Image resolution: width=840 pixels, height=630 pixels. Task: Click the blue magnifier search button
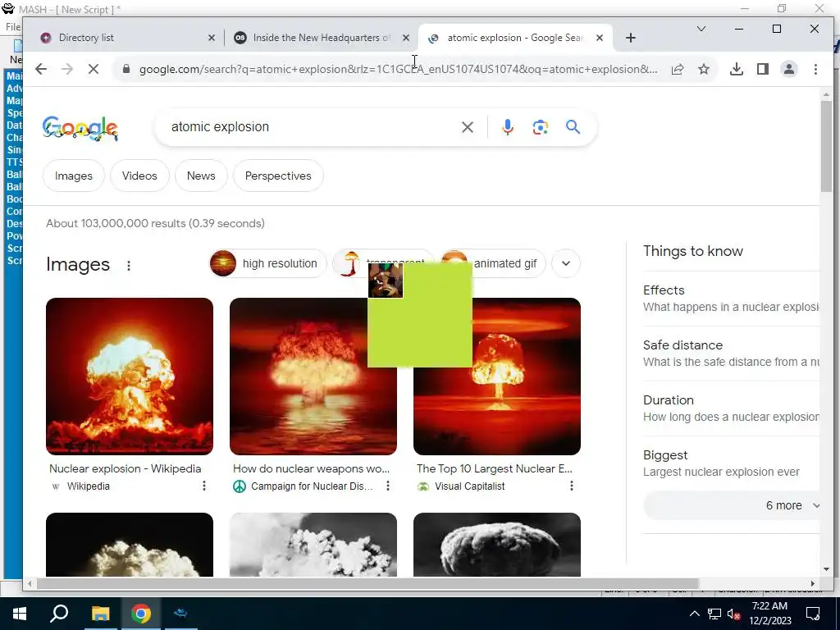573,127
